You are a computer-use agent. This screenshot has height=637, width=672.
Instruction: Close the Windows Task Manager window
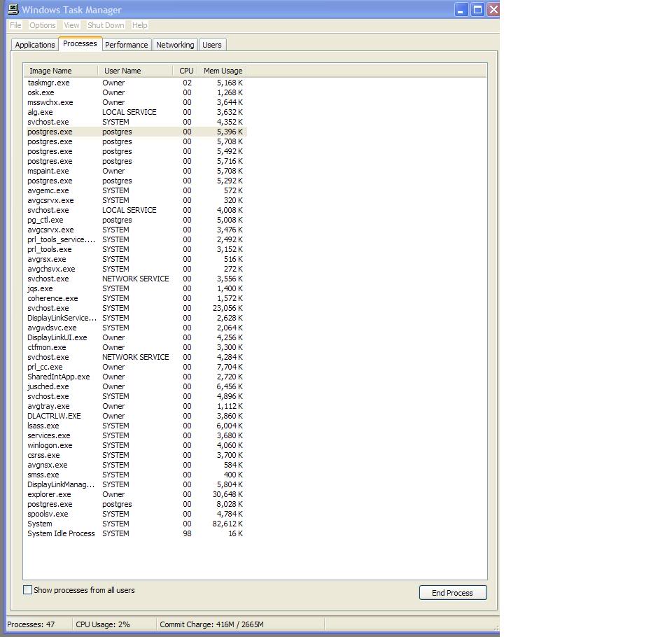(493, 9)
